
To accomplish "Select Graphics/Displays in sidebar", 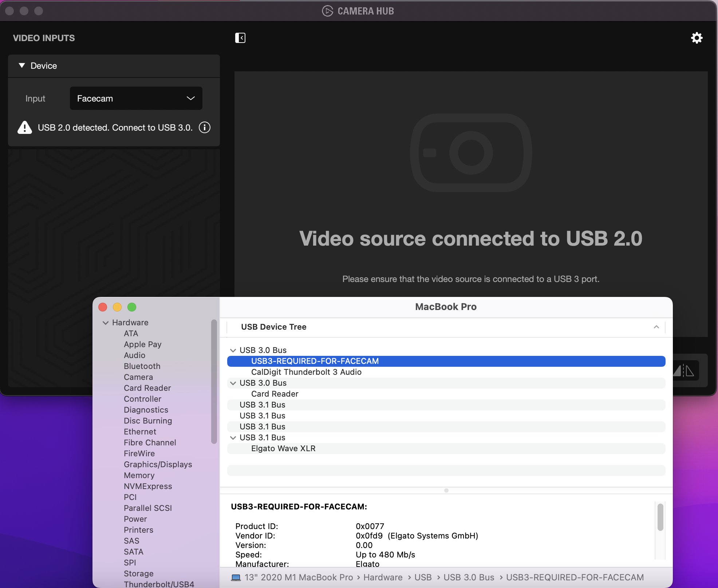I will coord(158,464).
